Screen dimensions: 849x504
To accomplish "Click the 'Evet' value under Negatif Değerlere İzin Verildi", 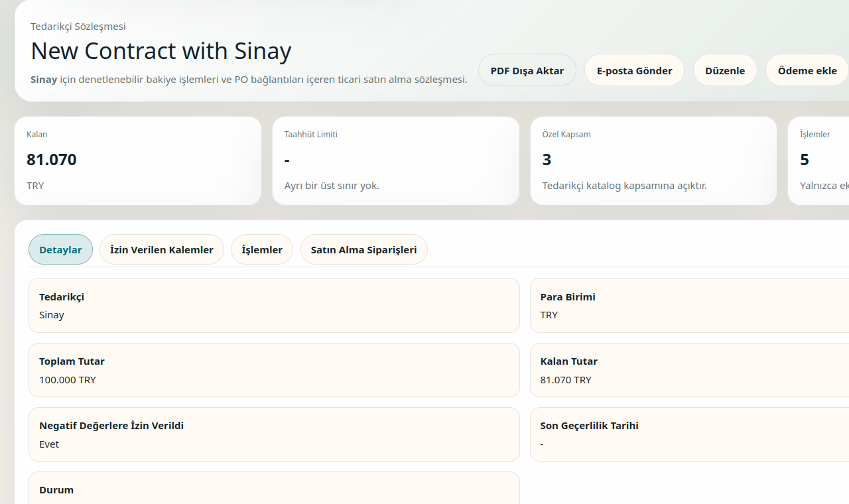I will click(49, 444).
